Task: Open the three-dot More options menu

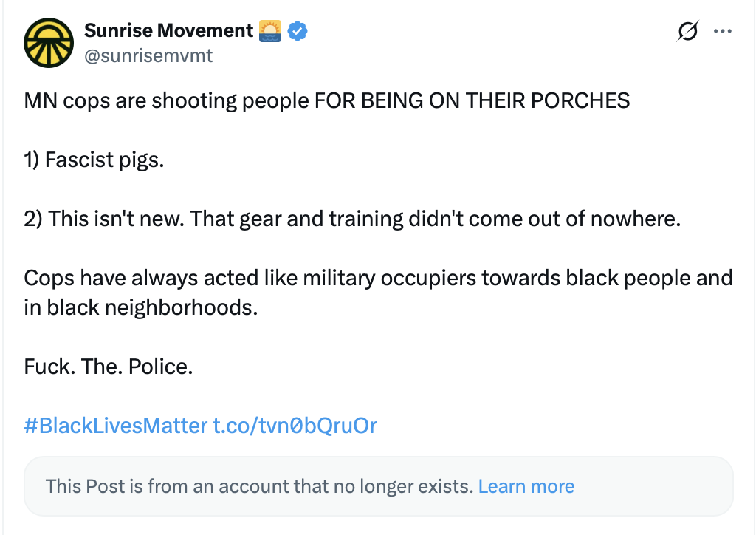Action: [722, 31]
